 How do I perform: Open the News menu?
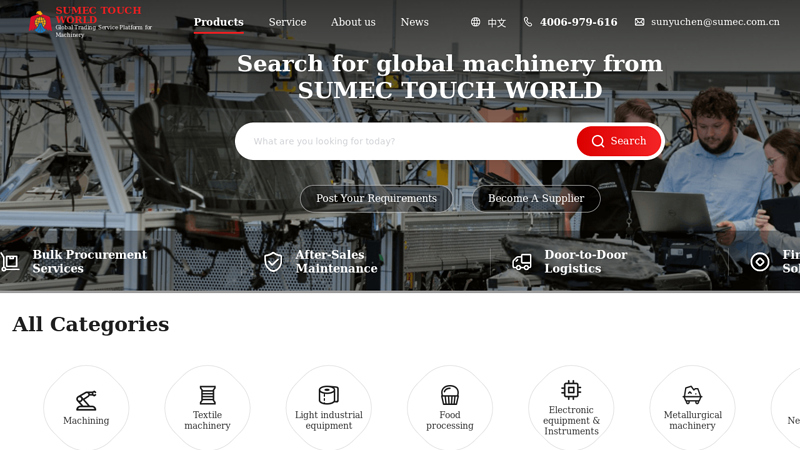(x=414, y=22)
